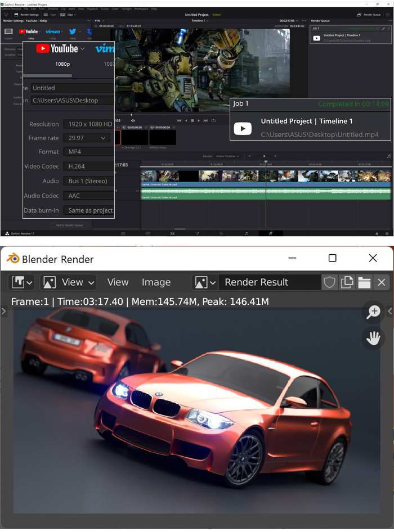The height and width of the screenshot is (532, 394).
Task: Click the play forward button in viewer
Action: point(199,120)
